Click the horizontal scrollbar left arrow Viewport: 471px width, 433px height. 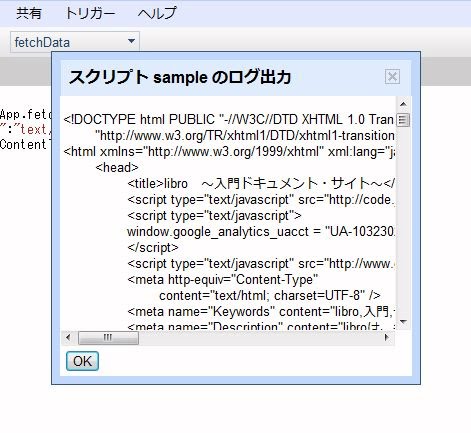pyautogui.click(x=68, y=337)
